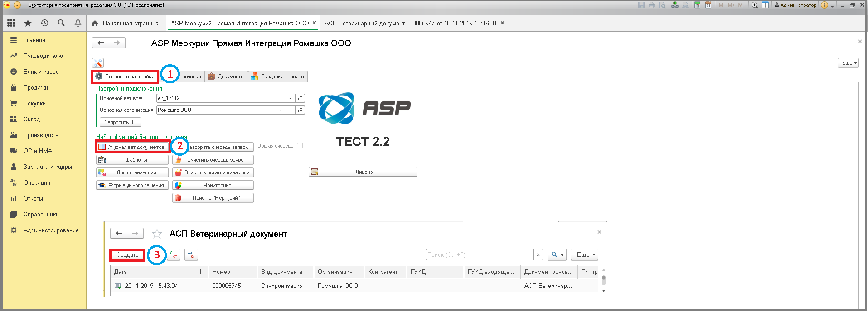Star the АСП Ветеринарный документ list as favorite
This screenshot has height=311, width=868.
pos(157,234)
